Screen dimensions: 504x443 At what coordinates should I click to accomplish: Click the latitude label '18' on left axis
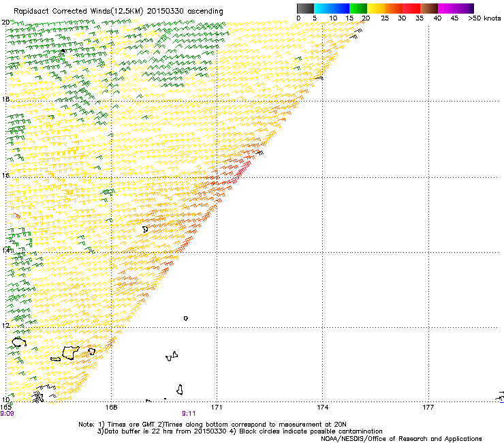click(5, 99)
